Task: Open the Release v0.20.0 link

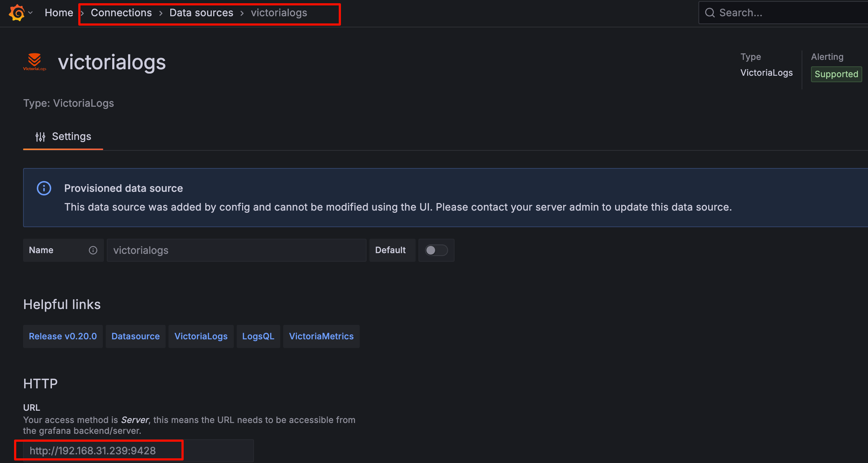Action: 63,336
